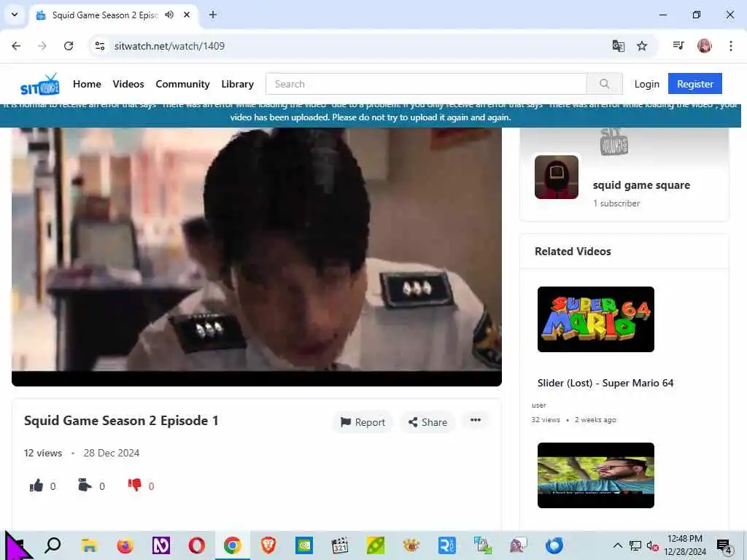This screenshot has width=747, height=560.
Task: Select the Squid Game Season 2 tab
Action: [115, 15]
